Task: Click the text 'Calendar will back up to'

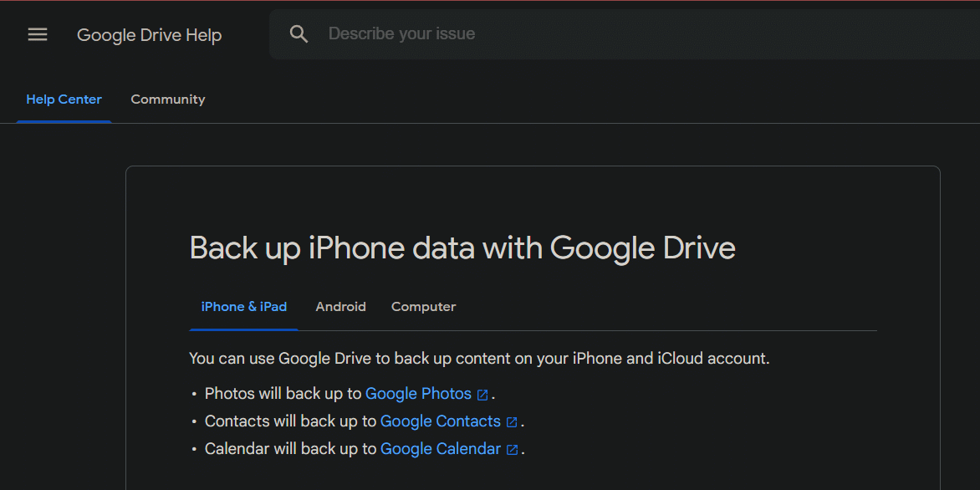Action: point(291,449)
